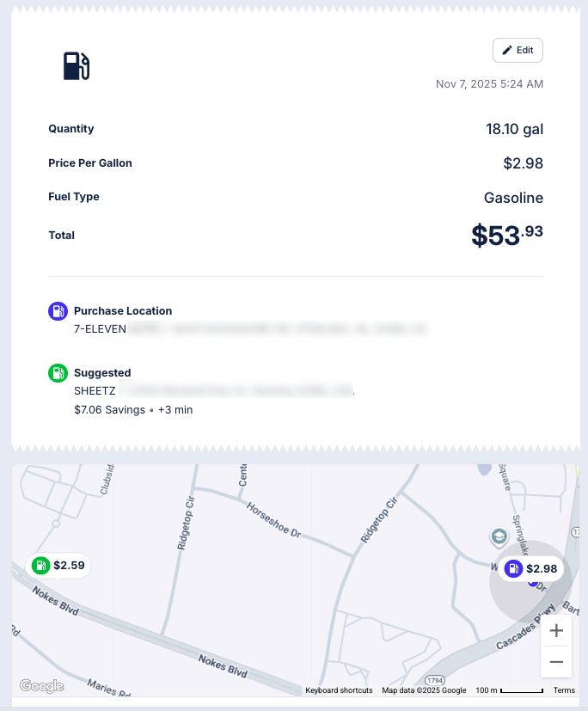
Task: Click the fuel pump icon at top left
Action: point(76,64)
